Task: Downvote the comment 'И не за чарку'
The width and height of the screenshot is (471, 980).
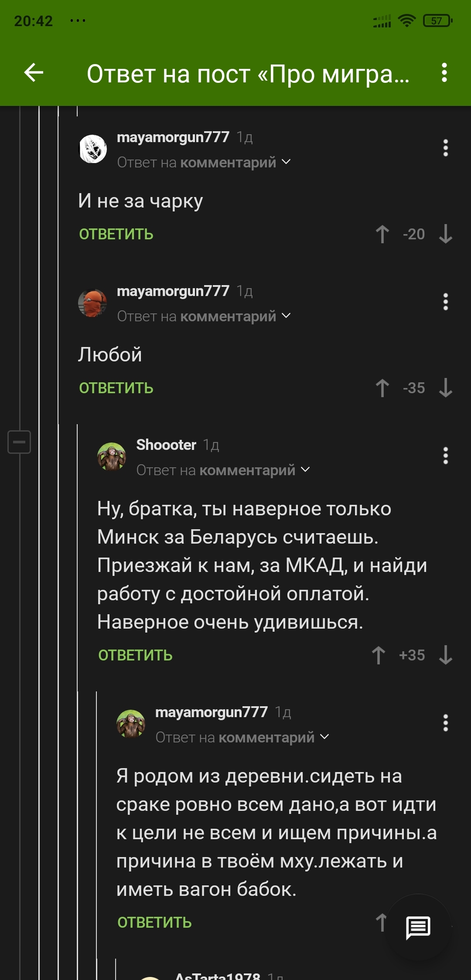Action: (x=445, y=234)
